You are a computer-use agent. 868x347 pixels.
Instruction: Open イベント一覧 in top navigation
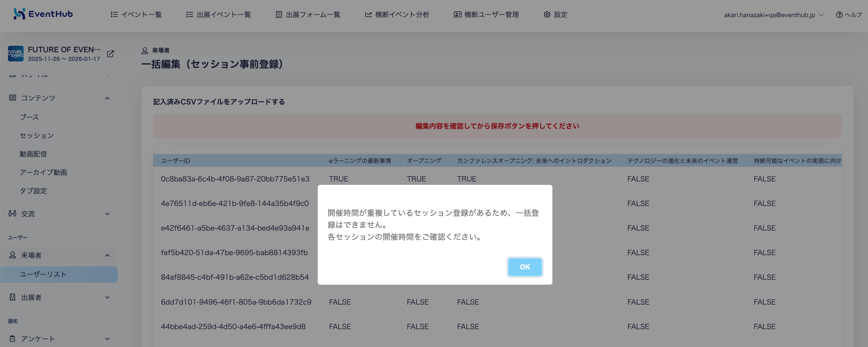click(x=136, y=14)
